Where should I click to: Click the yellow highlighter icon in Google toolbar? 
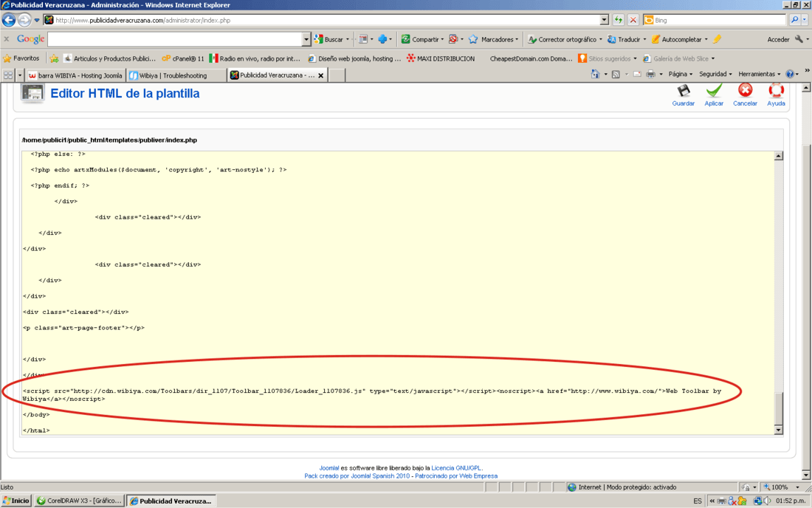click(718, 39)
